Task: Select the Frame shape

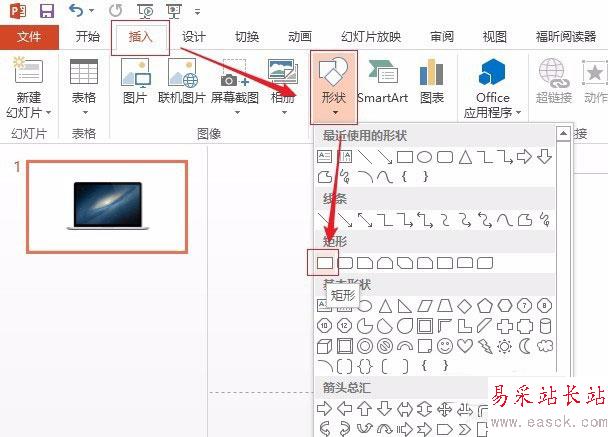Action: click(x=425, y=326)
